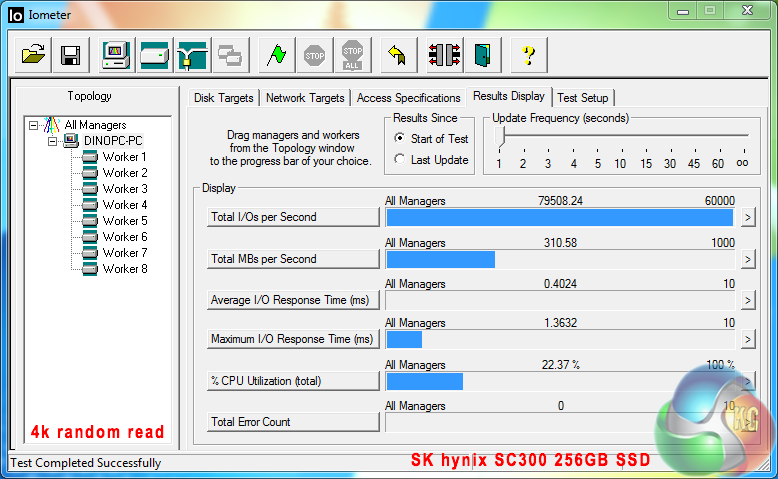Viewport: 778px width, 479px height.
Task: Open Total I/Os per Second detail arrow
Action: click(x=748, y=217)
